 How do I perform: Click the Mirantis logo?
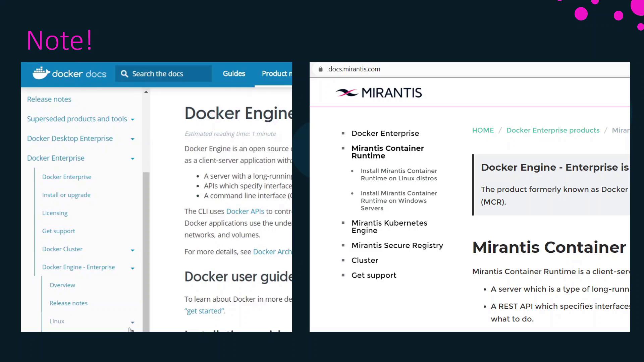coord(379,93)
